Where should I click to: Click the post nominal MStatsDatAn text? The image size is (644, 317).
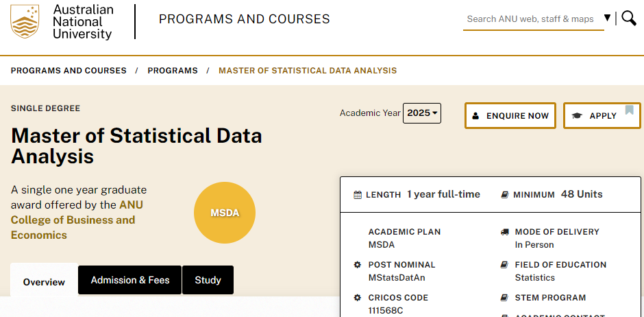click(397, 278)
